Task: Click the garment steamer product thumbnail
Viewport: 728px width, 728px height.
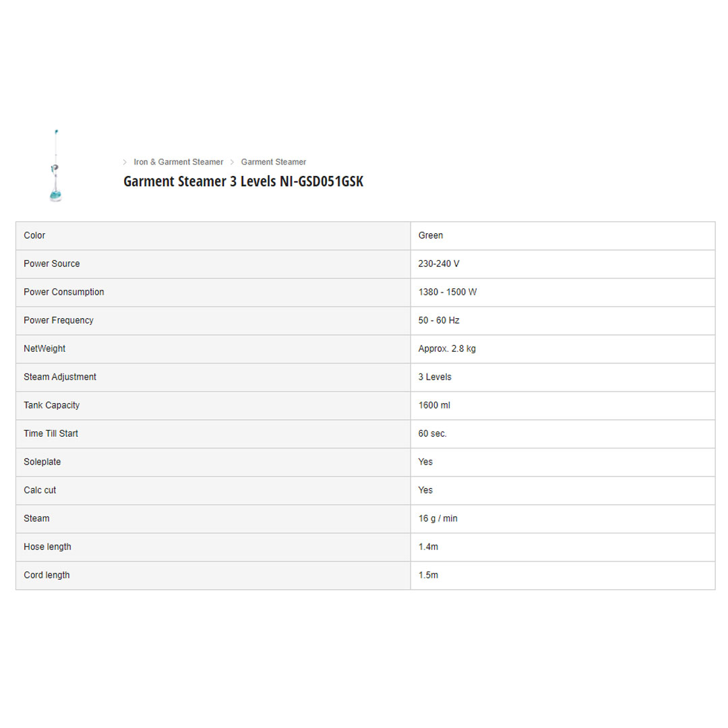Action: pos(55,166)
